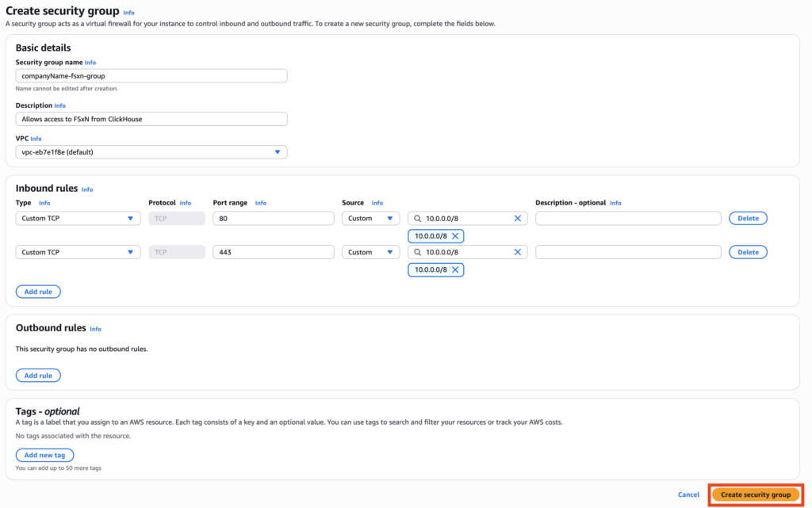Screen dimensions: 812x508
Task: Add rule under Outbound rules
Action: tap(38, 376)
